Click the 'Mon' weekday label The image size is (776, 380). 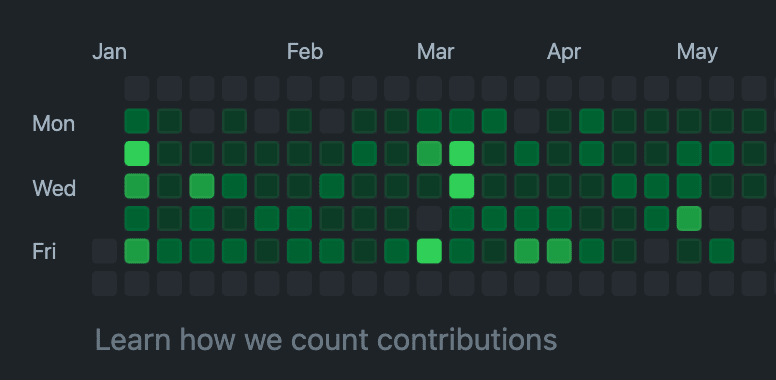tap(53, 123)
